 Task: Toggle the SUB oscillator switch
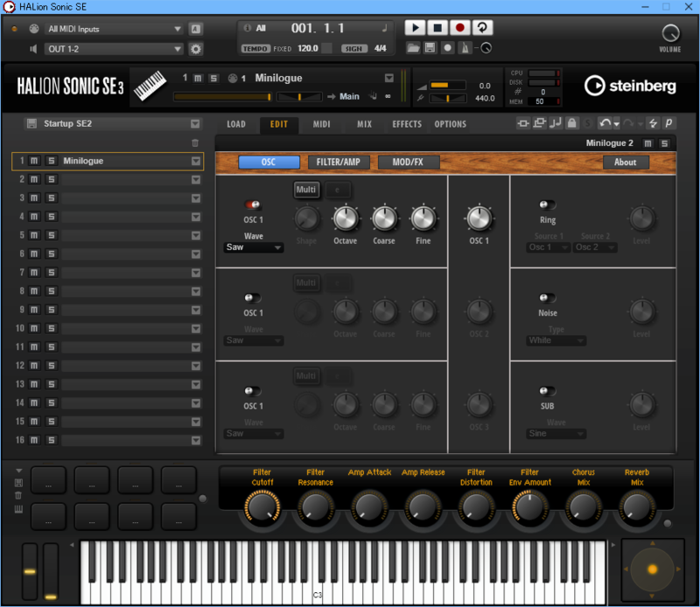(x=548, y=391)
